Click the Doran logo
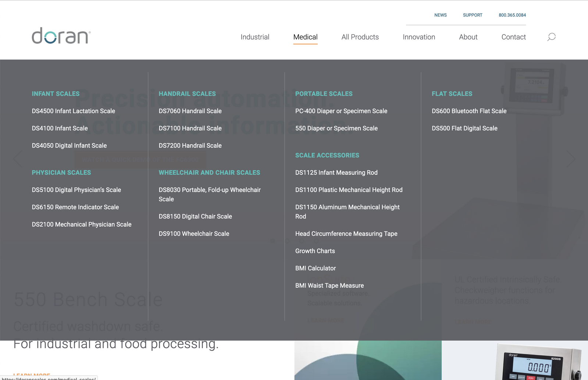The width and height of the screenshot is (588, 380). 61,36
